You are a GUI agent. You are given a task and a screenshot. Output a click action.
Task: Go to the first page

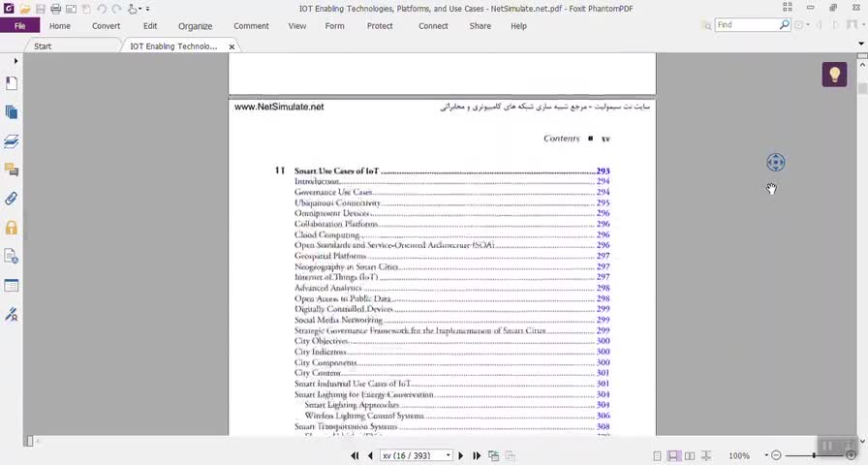[355, 455]
